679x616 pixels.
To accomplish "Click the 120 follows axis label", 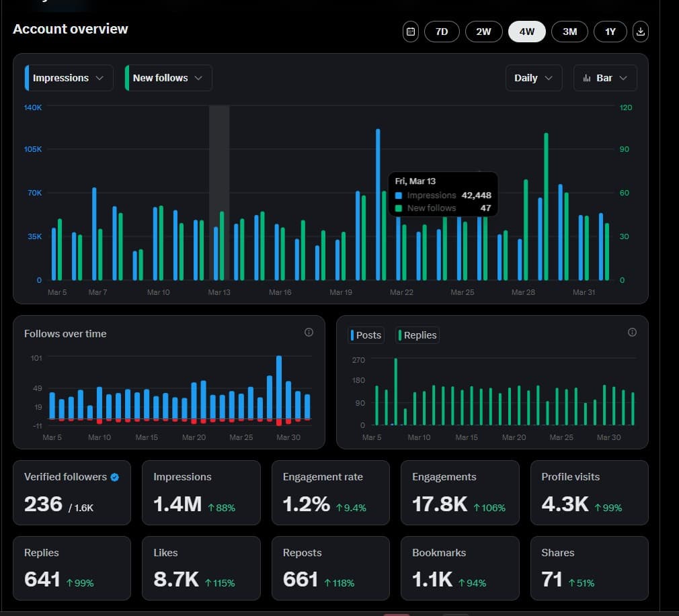I will pyautogui.click(x=626, y=107).
